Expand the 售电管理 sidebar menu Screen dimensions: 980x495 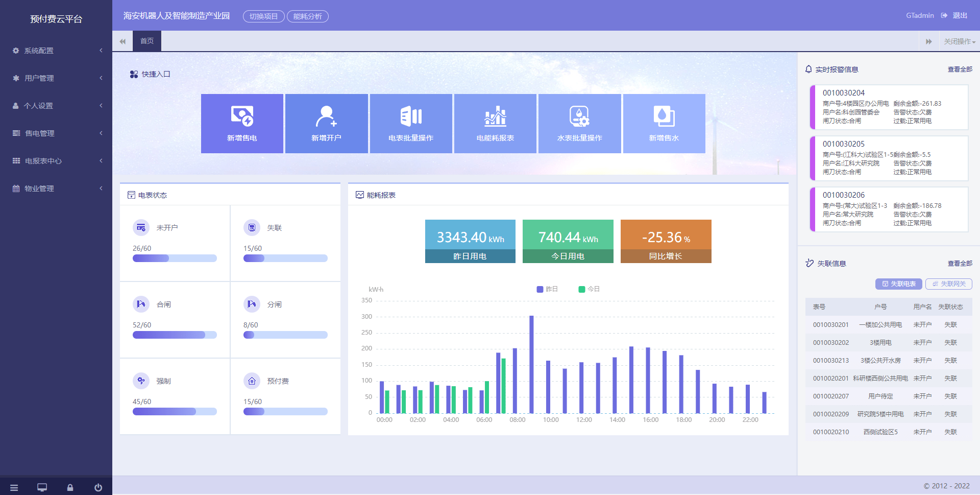click(x=56, y=133)
